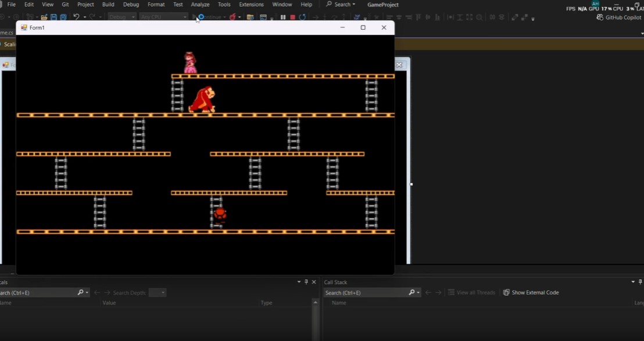Stop debugging with red square icon
Image resolution: width=644 pixels, height=341 pixels.
pos(292,17)
